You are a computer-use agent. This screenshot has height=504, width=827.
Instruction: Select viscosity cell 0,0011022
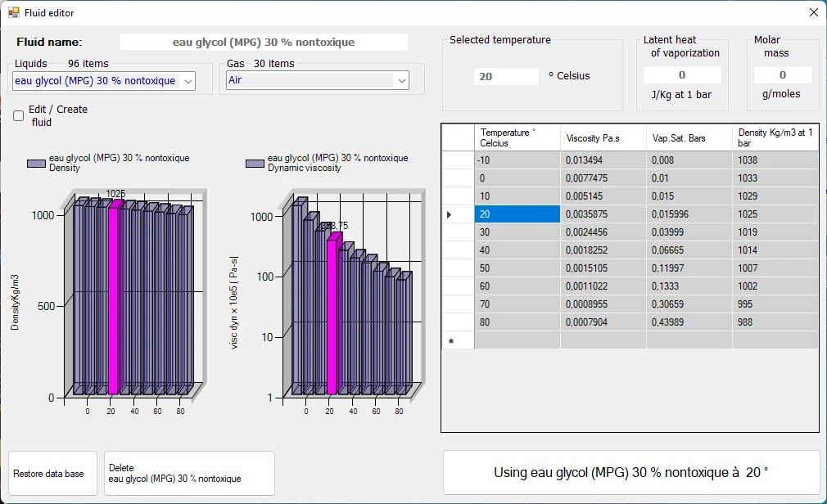tap(603, 286)
